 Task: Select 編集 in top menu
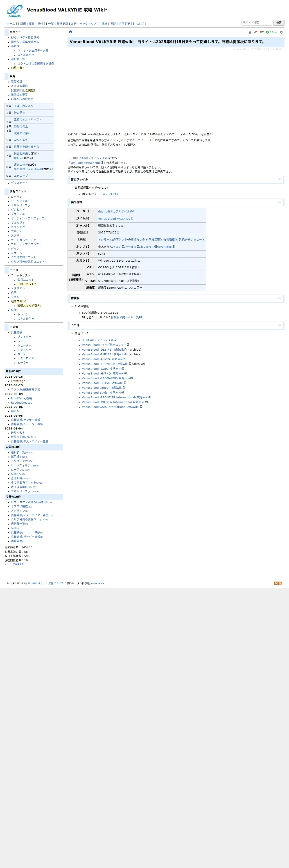point(32,24)
